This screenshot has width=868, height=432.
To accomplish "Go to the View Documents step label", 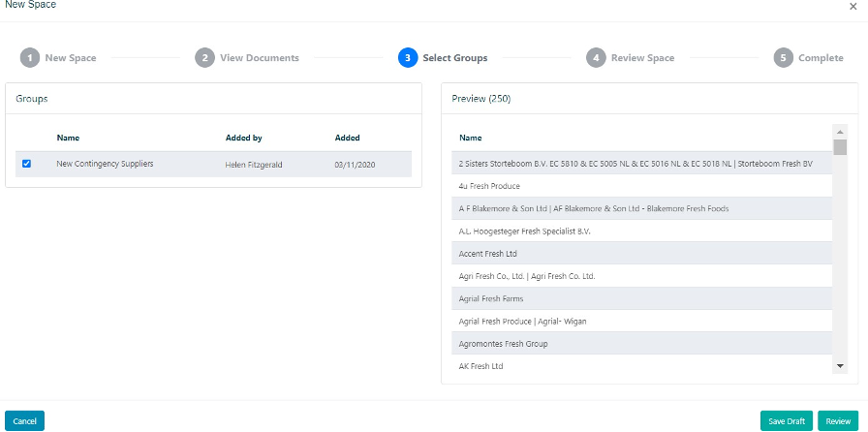I will click(x=260, y=58).
